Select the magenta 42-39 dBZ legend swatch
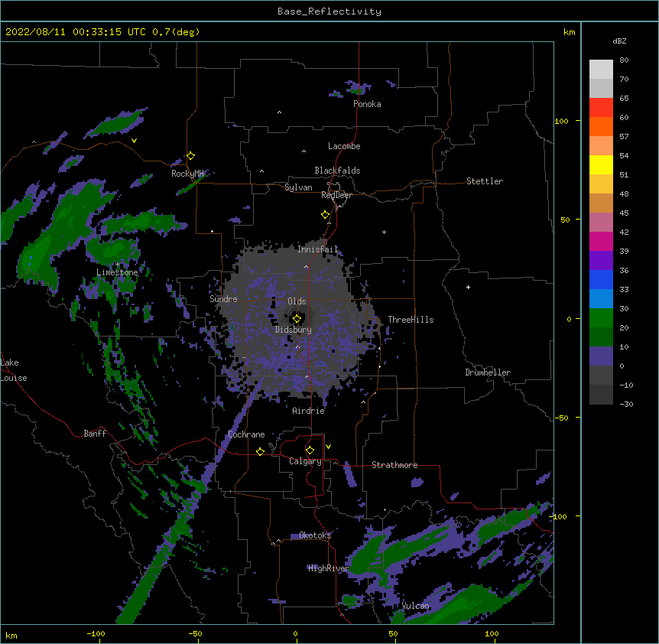Viewport: 659px width, 644px height. pyautogui.click(x=601, y=241)
